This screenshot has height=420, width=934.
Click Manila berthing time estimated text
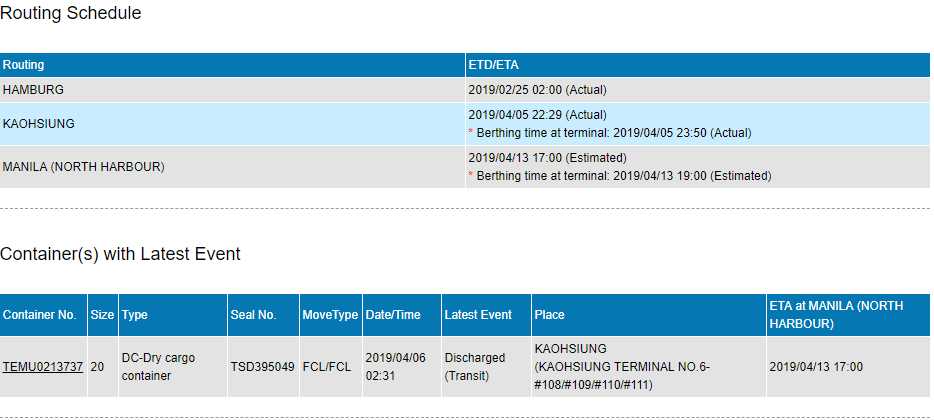[x=624, y=176]
